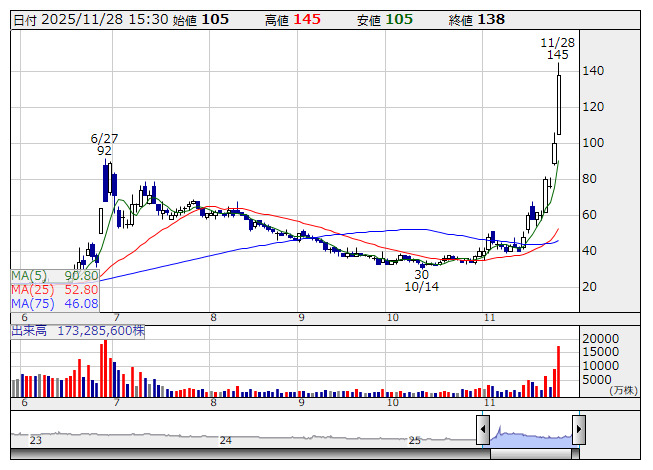Click the left range slider handle arrow

point(482,432)
